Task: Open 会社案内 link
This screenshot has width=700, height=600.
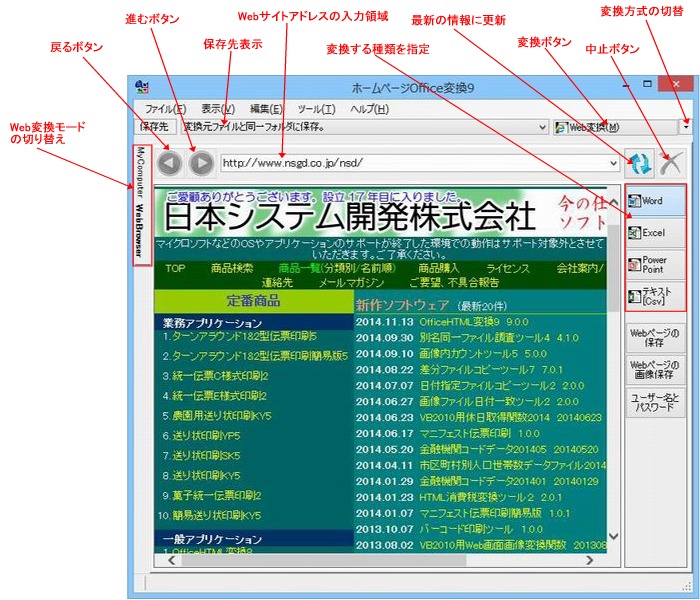Action: [x=578, y=268]
